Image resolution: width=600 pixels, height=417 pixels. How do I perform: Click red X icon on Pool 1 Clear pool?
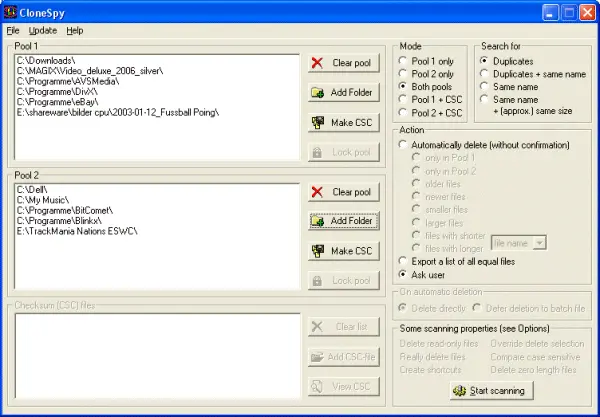(x=317, y=63)
